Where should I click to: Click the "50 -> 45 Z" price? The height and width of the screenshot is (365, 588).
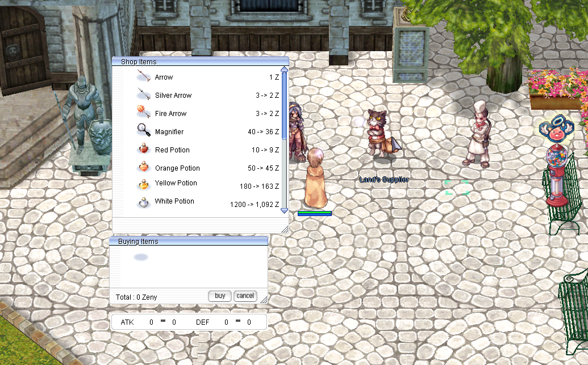tap(263, 168)
